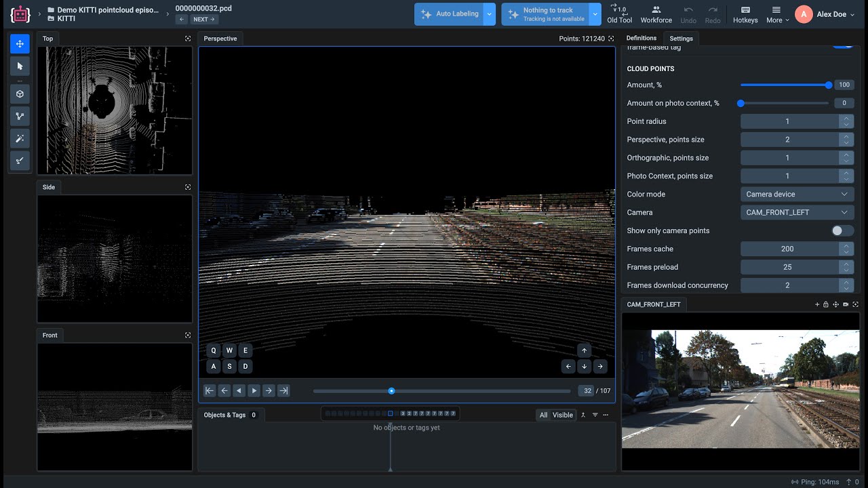Viewport: 868px width, 488px height.
Task: Click the Undo button
Action: pos(688,14)
